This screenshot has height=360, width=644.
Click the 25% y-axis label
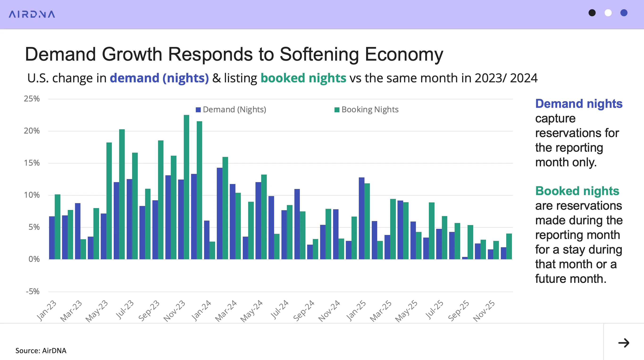pos(32,99)
